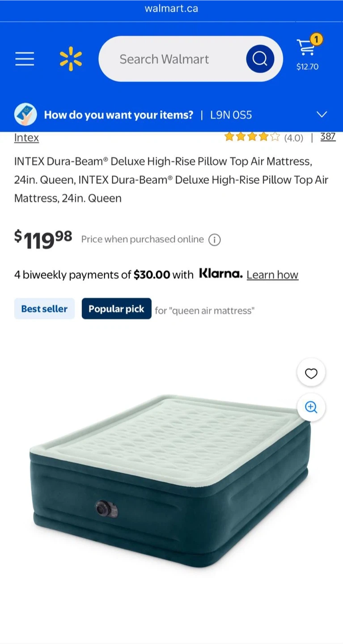
Task: Select the Popular pick badge
Action: click(x=116, y=309)
